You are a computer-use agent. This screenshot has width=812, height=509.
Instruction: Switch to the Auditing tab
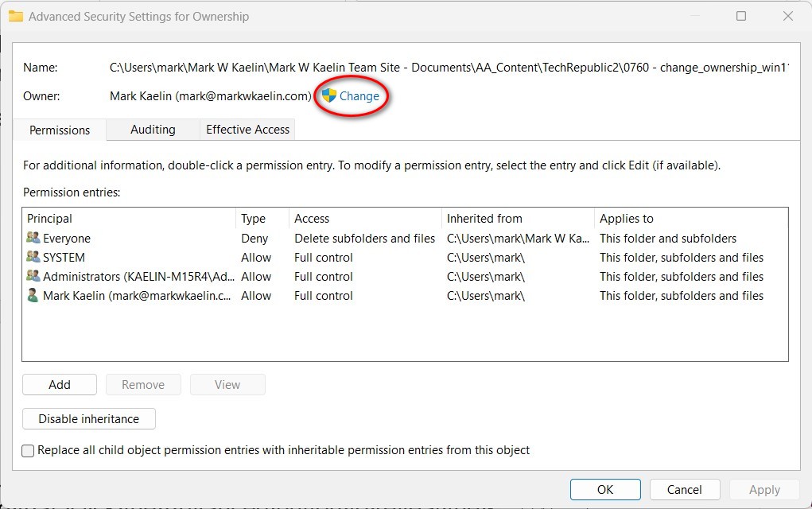click(152, 130)
